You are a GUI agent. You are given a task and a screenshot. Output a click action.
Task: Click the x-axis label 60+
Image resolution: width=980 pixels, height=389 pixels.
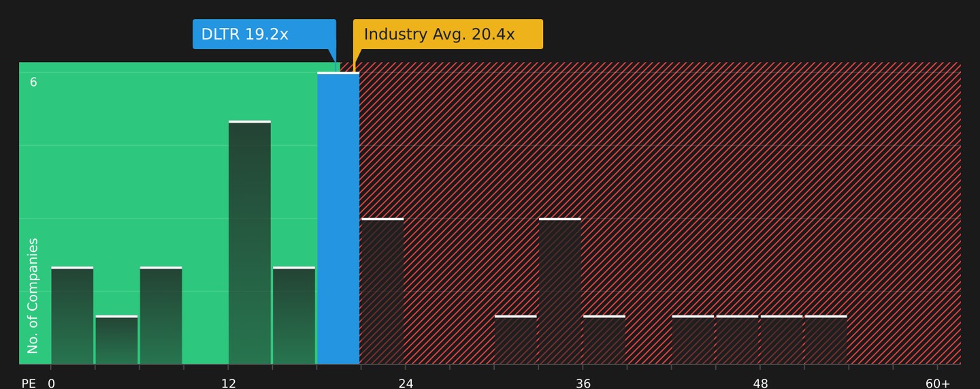tap(938, 384)
